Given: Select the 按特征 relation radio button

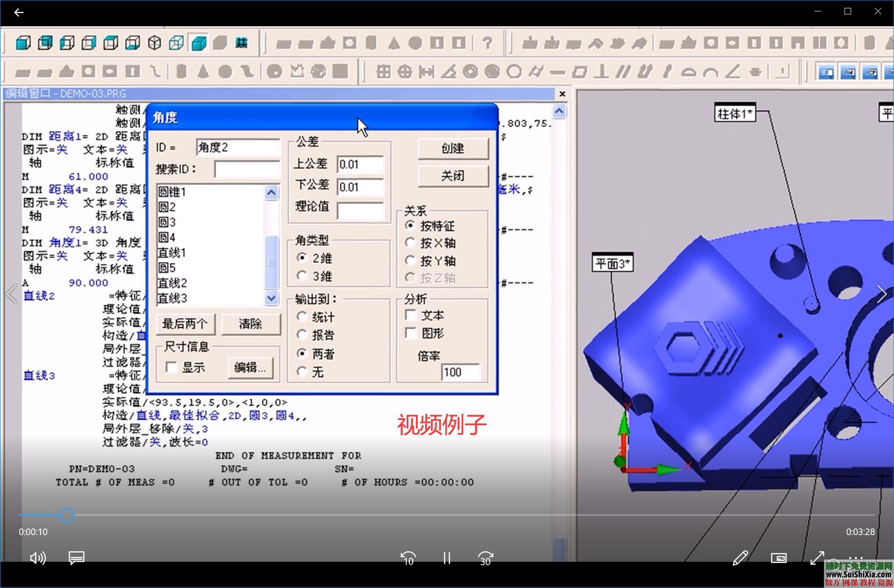Looking at the screenshot, I should click(x=410, y=226).
